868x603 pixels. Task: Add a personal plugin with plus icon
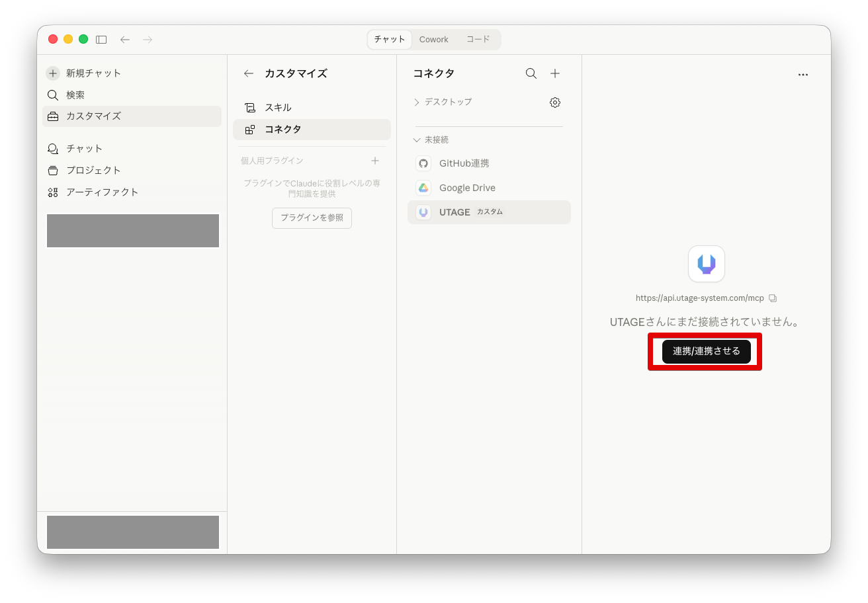(x=375, y=161)
